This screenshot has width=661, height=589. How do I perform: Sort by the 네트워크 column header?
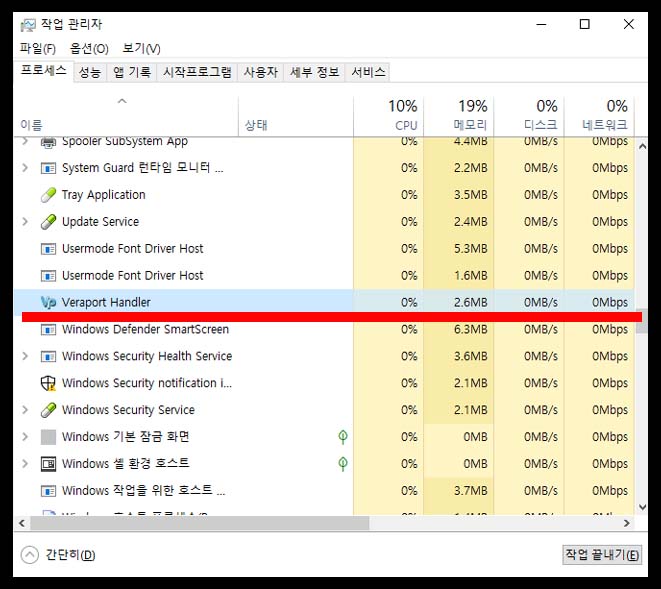pyautogui.click(x=599, y=116)
